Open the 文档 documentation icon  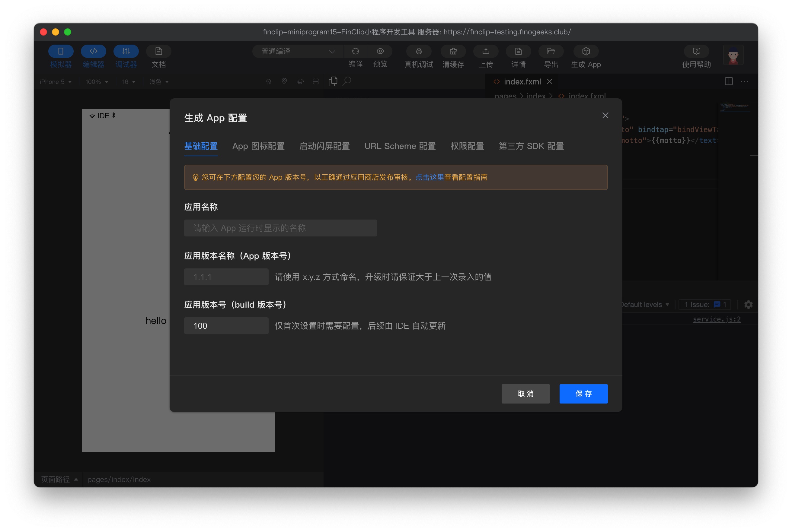(x=158, y=51)
